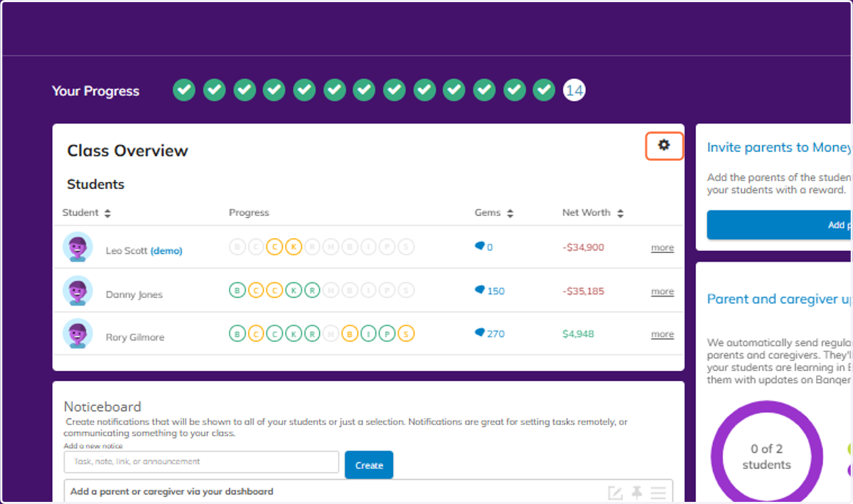The image size is (853, 504).
Task: Click Leo Scott's grey H progress badge
Action: [331, 247]
